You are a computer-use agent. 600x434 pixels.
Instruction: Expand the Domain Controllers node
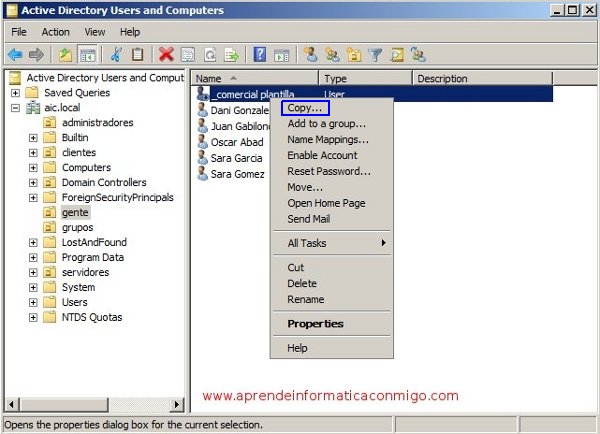pyautogui.click(x=33, y=182)
